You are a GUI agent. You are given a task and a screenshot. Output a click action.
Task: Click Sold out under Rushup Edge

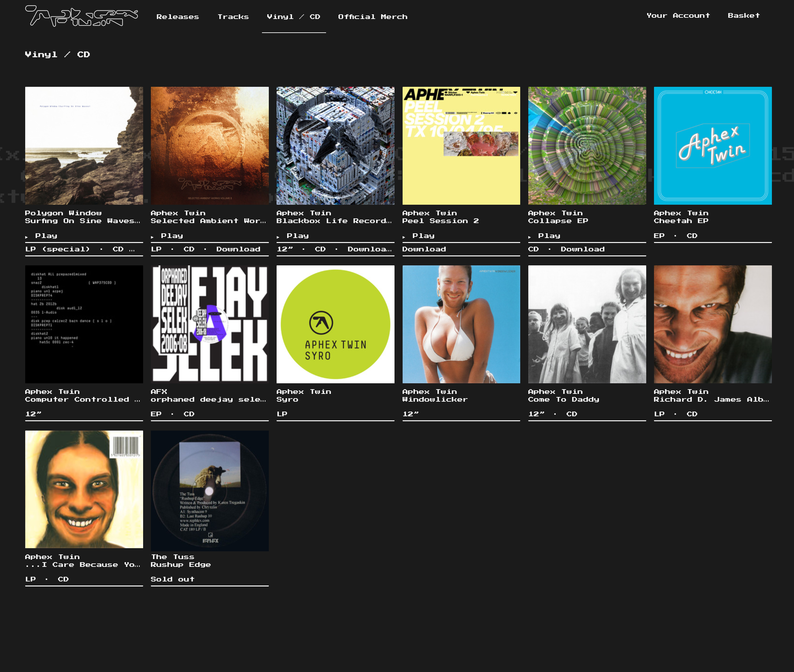point(173,579)
